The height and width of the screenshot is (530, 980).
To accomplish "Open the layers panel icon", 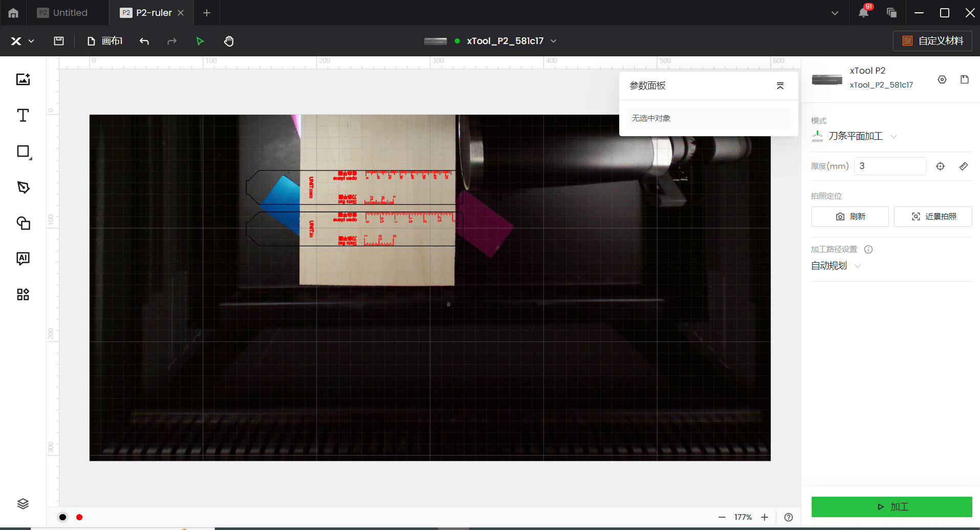I will [x=23, y=504].
